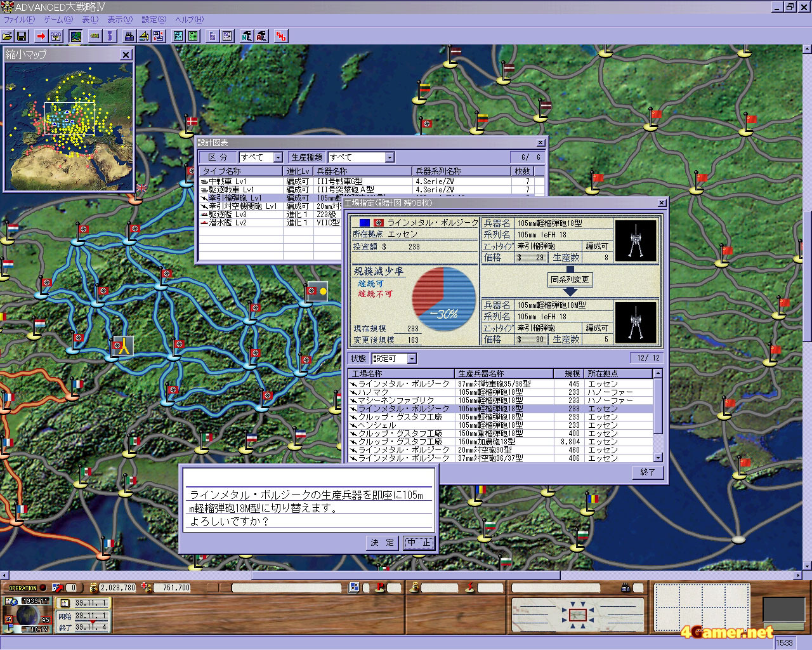Click the floppy disk save icon
The image size is (812, 650).
22,36
